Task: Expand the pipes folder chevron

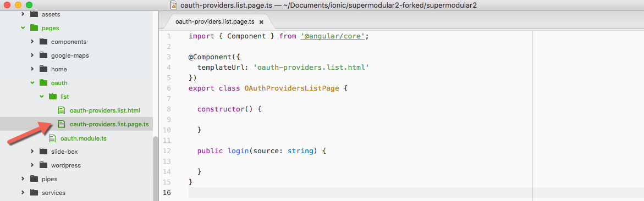Action: click(x=23, y=179)
